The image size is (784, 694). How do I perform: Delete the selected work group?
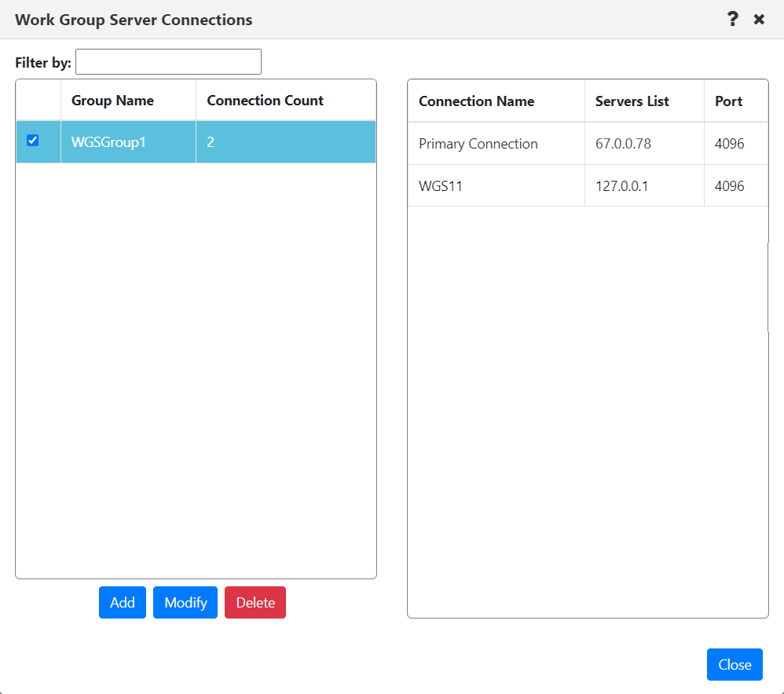pos(255,602)
